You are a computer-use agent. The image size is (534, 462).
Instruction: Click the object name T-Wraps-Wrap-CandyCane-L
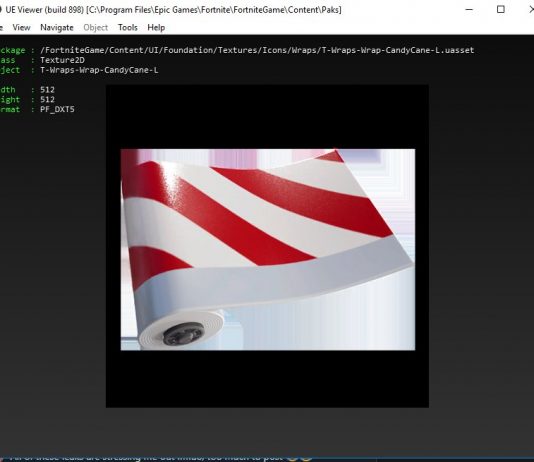tap(99, 70)
